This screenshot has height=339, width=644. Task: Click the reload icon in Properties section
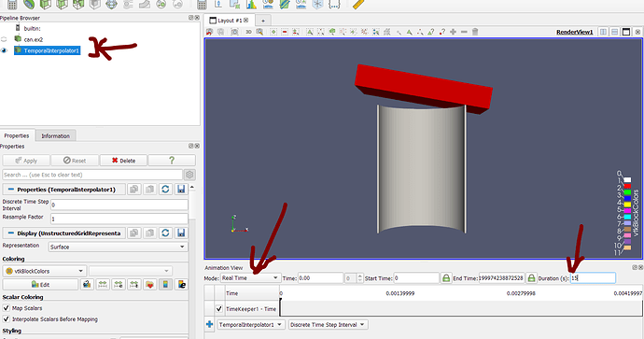[x=165, y=189]
